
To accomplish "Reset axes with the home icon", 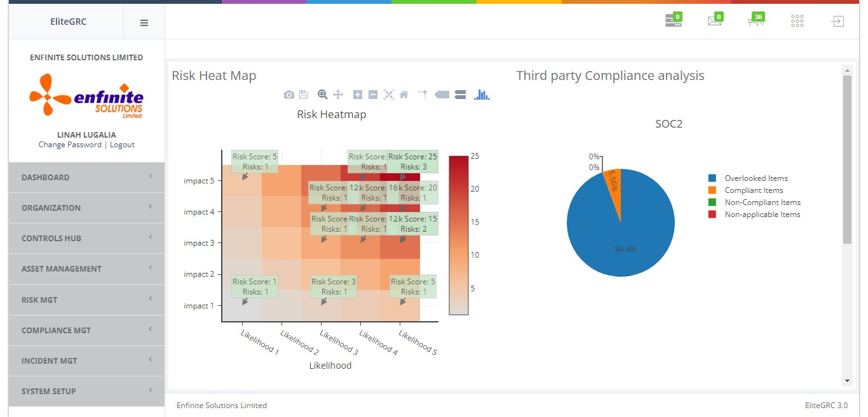I will (x=403, y=95).
